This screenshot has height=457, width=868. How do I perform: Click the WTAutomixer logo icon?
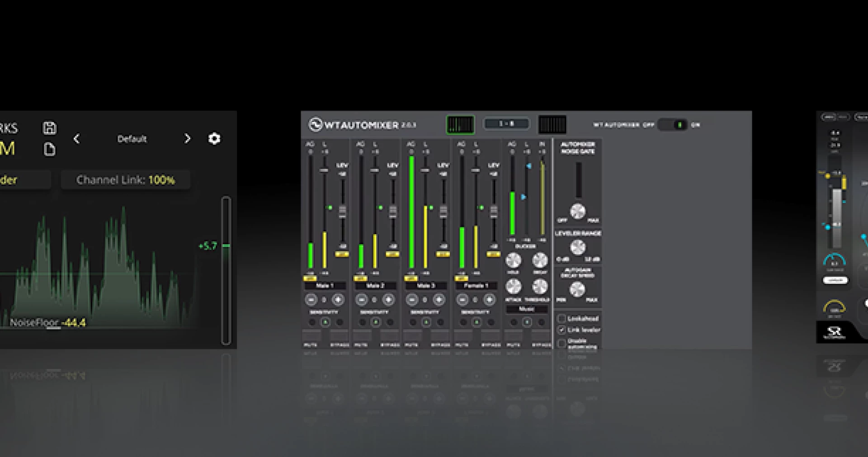tap(315, 125)
